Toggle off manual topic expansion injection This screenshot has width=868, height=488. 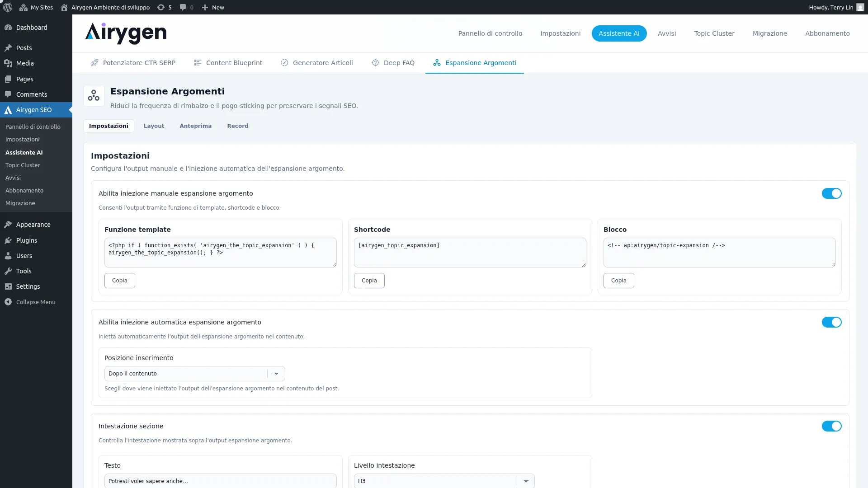tap(831, 193)
